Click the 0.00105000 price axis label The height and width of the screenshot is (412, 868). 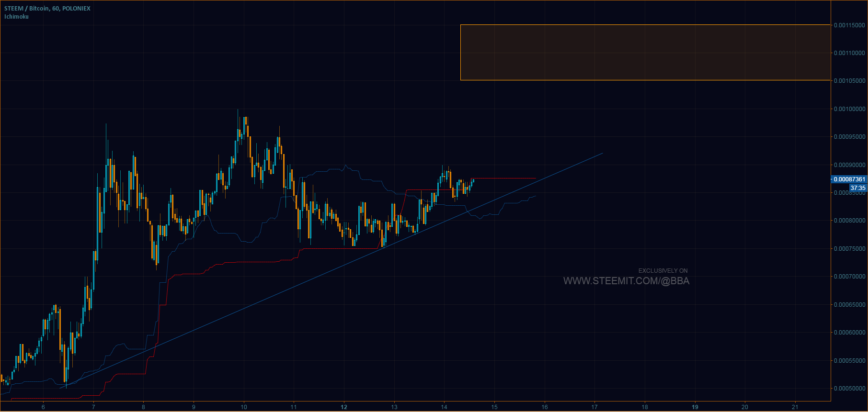(849, 81)
